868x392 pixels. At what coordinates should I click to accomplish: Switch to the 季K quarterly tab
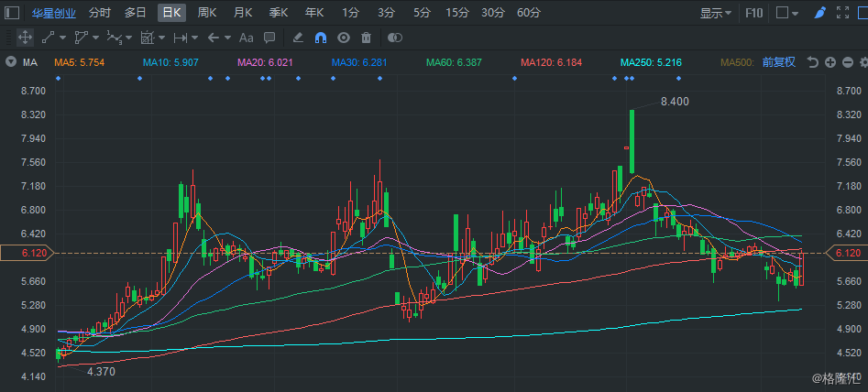[x=279, y=13]
